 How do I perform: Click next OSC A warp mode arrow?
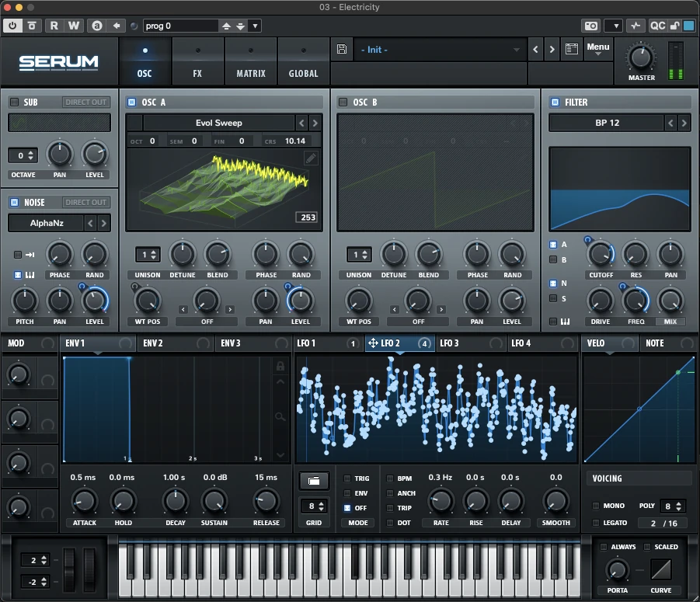230,309
